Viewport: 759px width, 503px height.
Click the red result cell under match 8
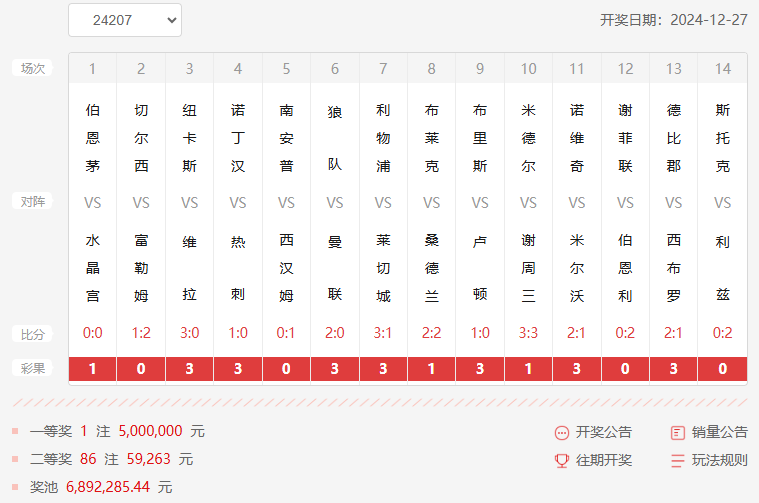pyautogui.click(x=431, y=369)
